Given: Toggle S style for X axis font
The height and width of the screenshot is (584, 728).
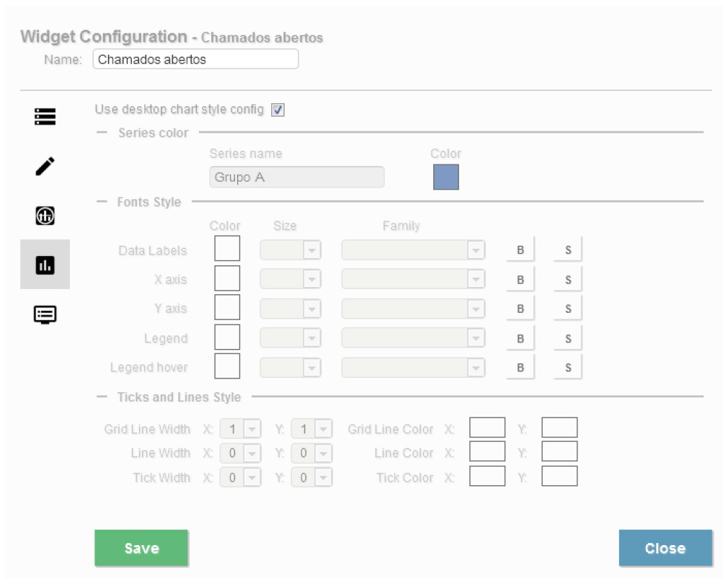Looking at the screenshot, I should 568,279.
